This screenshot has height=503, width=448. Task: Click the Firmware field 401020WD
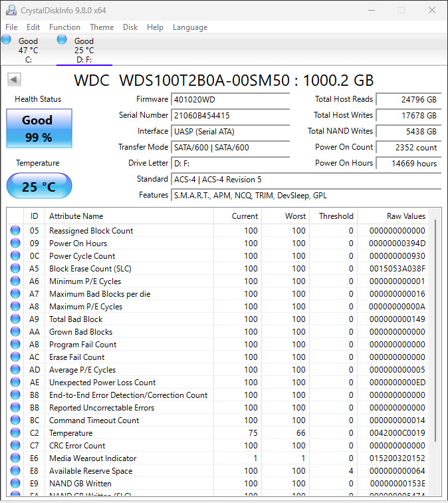[231, 99]
